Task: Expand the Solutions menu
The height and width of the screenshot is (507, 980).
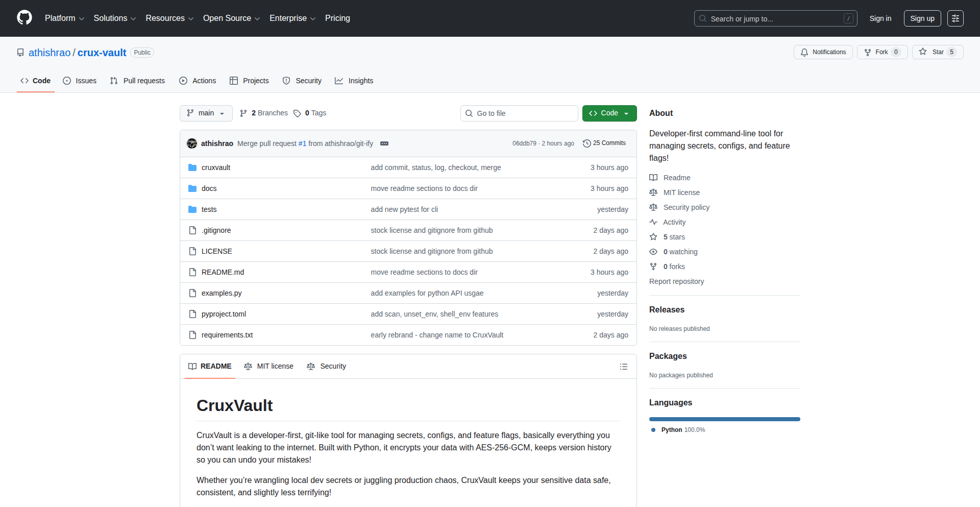Action: coord(115,18)
